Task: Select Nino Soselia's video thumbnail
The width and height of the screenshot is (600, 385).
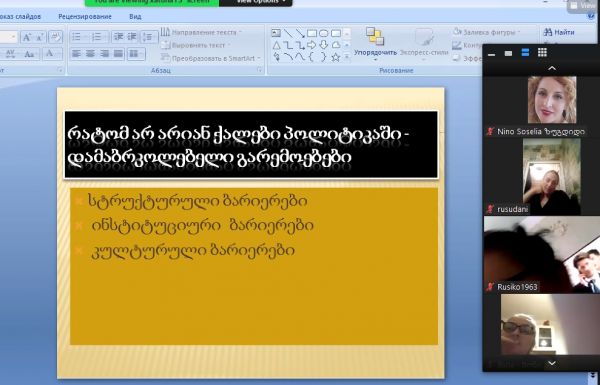Action: pyautogui.click(x=552, y=100)
